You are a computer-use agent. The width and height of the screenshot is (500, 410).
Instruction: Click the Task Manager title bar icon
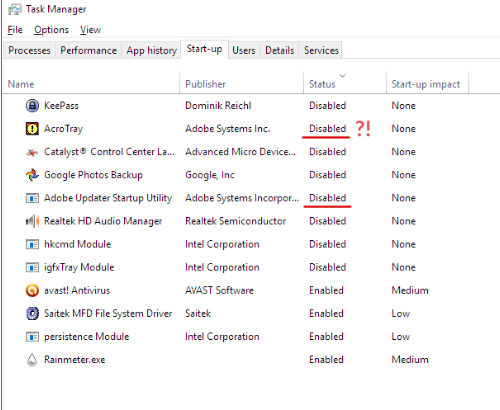15,9
